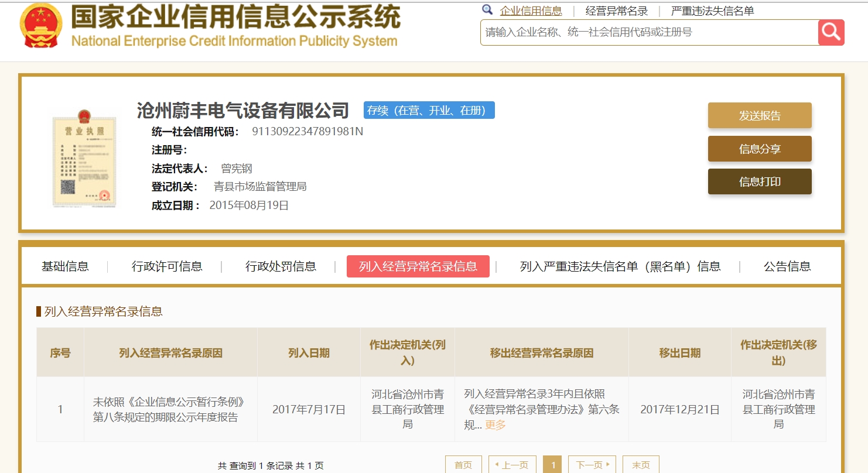Click the company name 沧州蔚丰电气设备有限公司

click(x=242, y=110)
